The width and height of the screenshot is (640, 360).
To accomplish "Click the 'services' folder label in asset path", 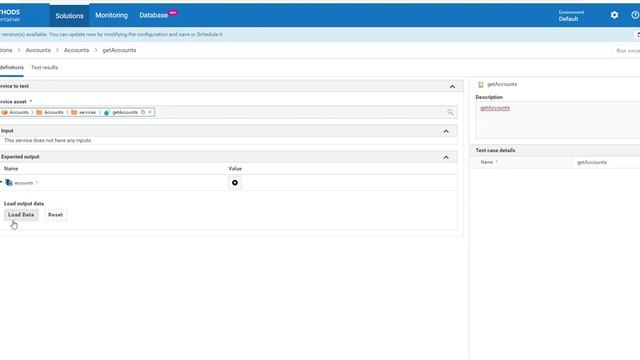I will (87, 112).
